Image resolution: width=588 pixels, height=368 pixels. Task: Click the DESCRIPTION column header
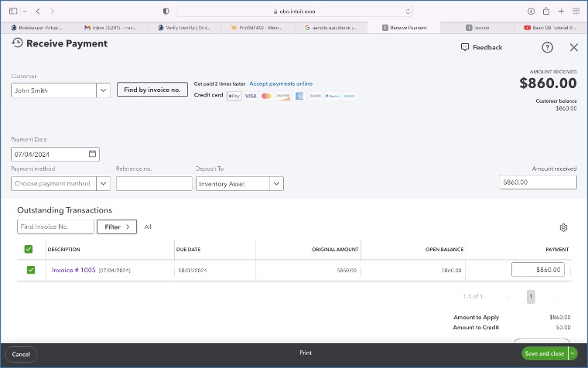(63, 249)
